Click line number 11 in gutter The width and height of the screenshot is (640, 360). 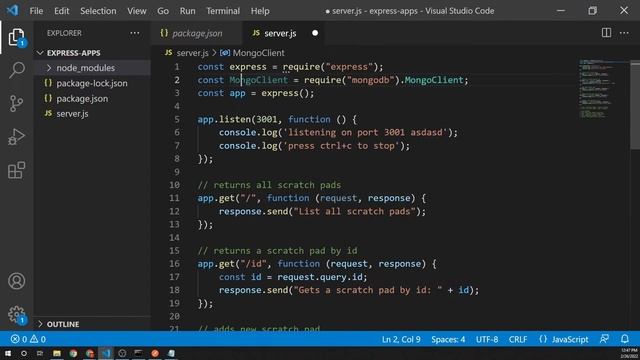tap(174, 198)
